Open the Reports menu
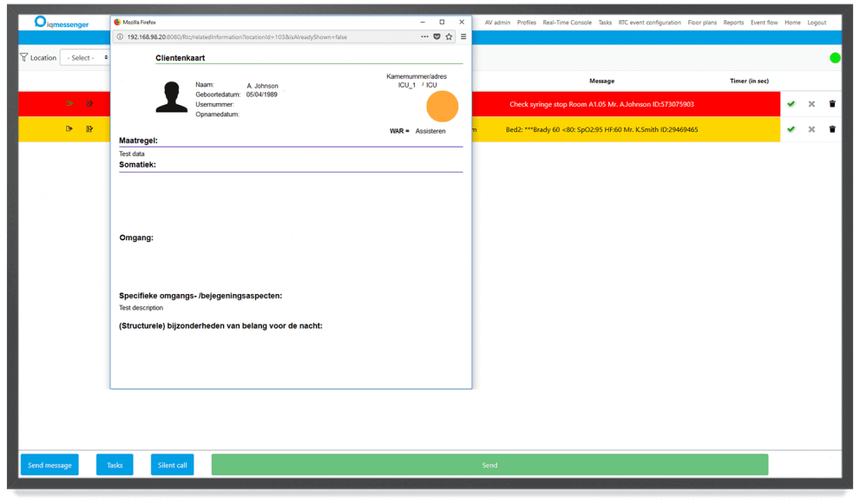Image resolution: width=860 pixels, height=504 pixels. (733, 23)
